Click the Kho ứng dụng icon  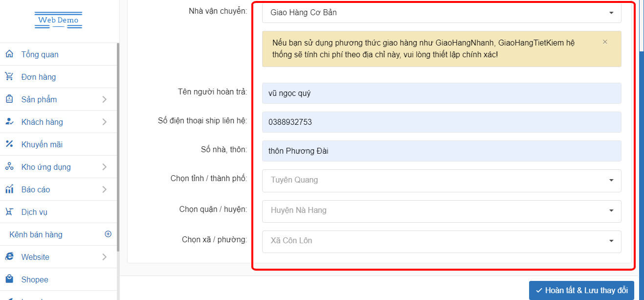pos(9,166)
